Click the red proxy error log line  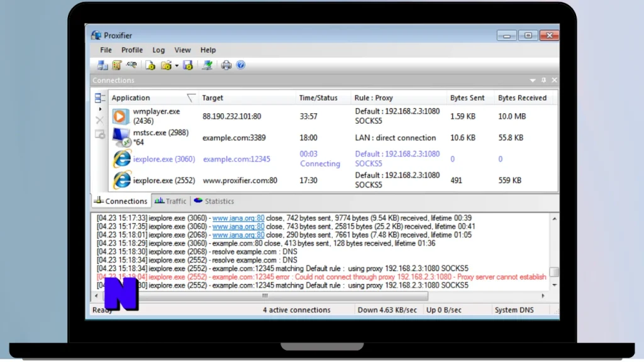point(321,277)
